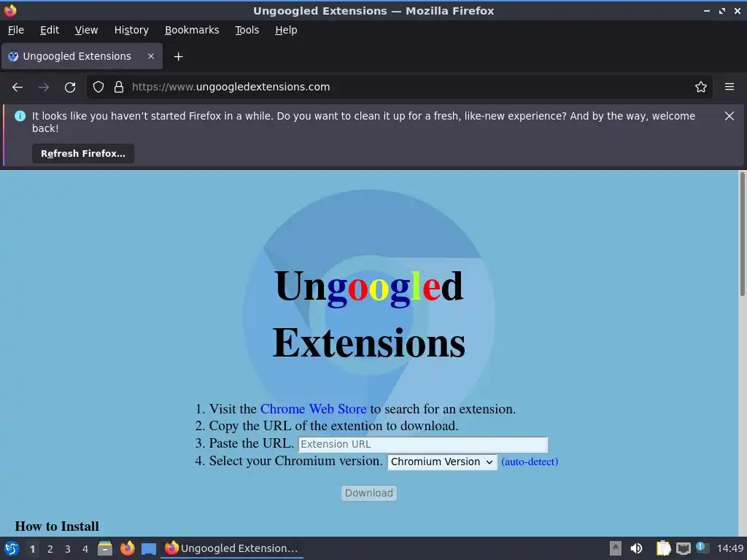The image size is (747, 560).
Task: Select the Ungoogled Extensions browser tab
Action: coord(82,56)
